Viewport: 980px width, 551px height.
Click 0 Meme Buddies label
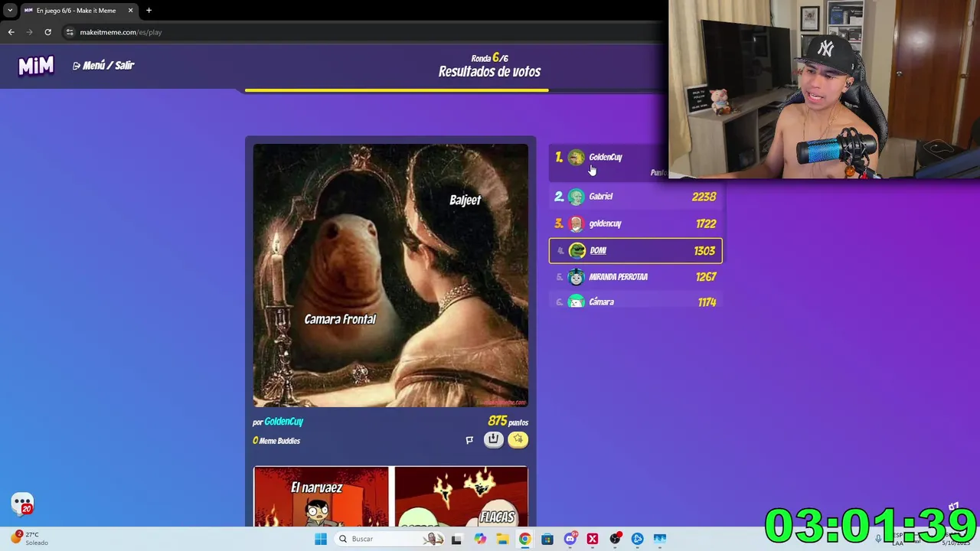(x=276, y=441)
